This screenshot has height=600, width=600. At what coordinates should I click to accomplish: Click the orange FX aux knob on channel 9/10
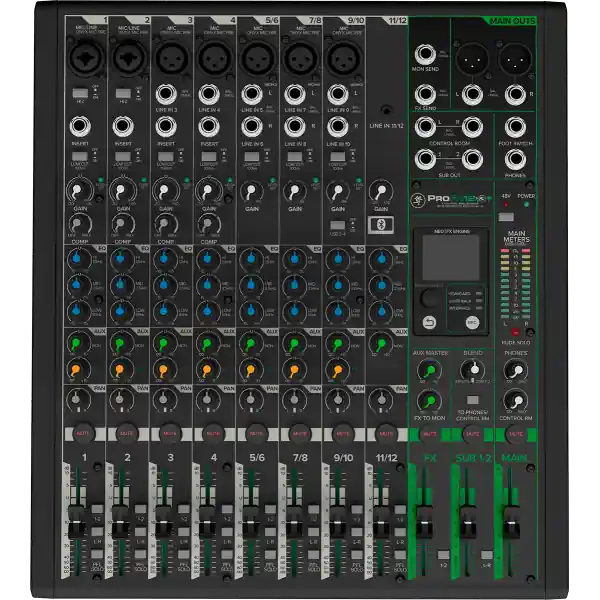pyautogui.click(x=338, y=370)
